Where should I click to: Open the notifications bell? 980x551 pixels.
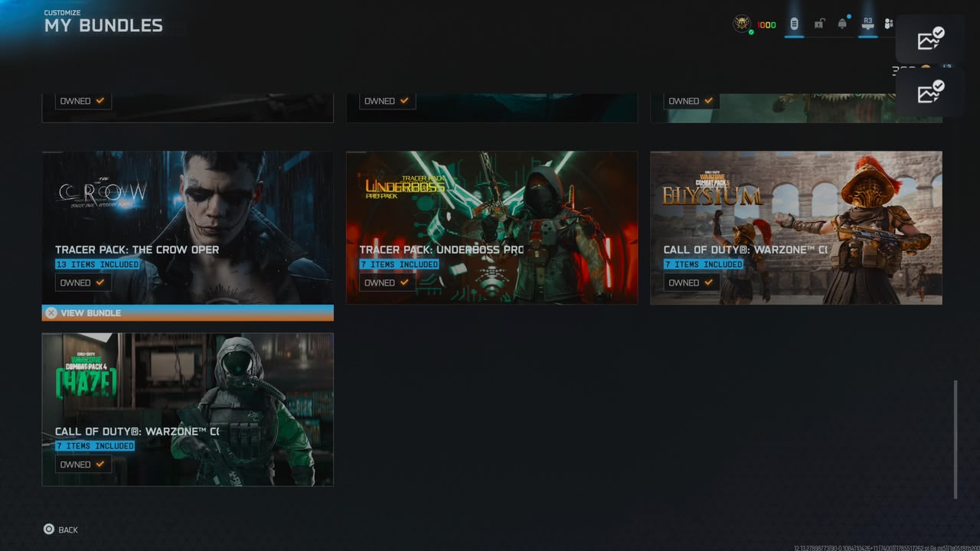(842, 24)
